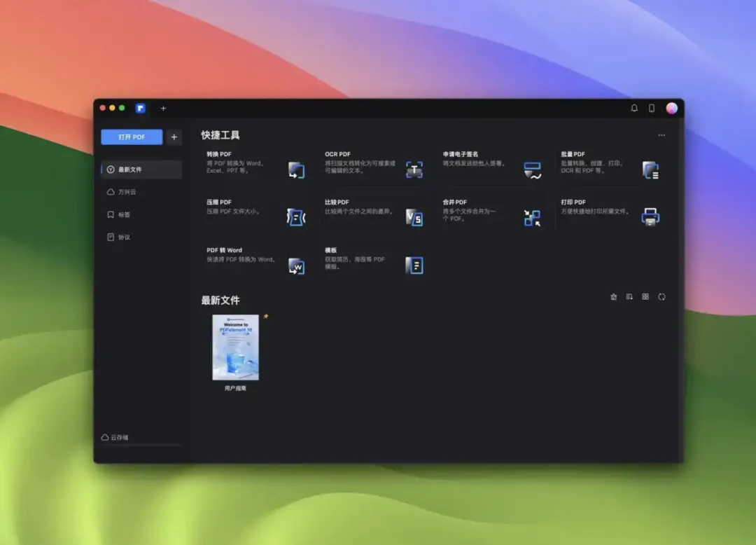Screen dimensions: 756x545
Task: Click the 模板 title text
Action: 330,250
